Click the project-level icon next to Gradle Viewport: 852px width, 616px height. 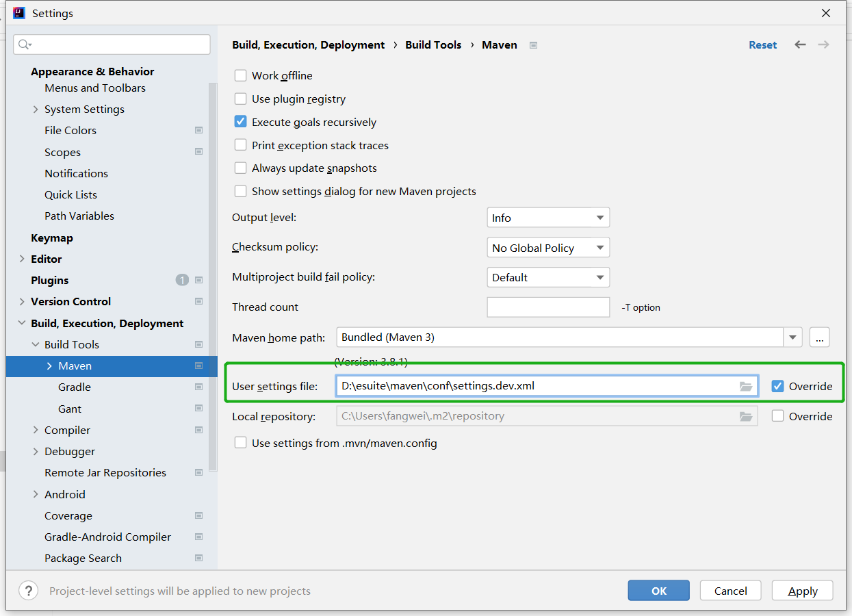point(198,387)
